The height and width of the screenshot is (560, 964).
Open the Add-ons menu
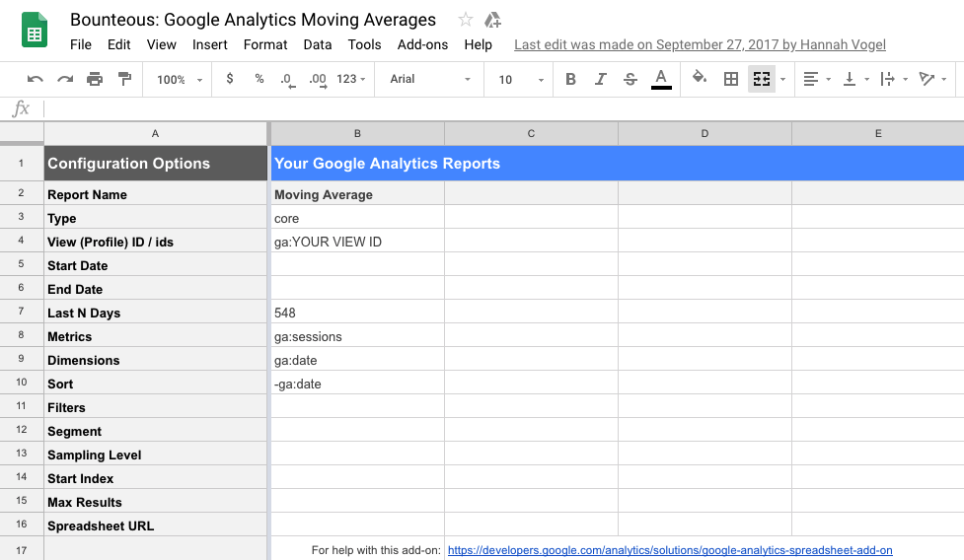[x=422, y=44]
